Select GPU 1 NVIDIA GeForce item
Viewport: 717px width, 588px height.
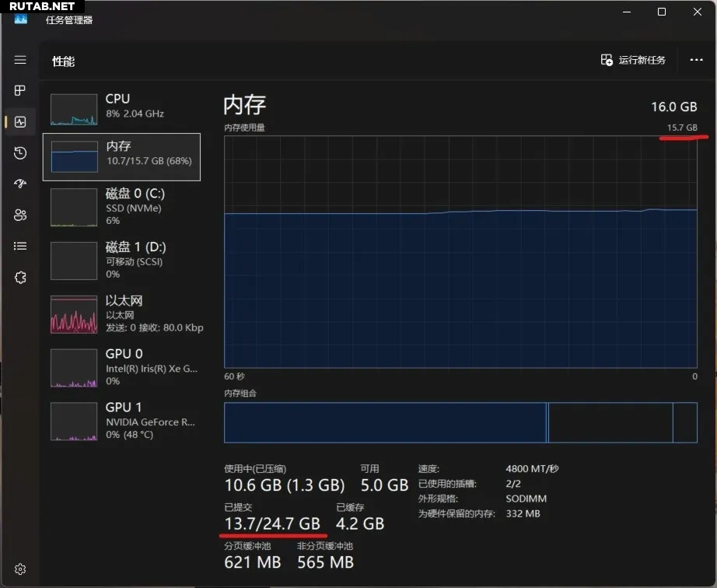(121, 421)
